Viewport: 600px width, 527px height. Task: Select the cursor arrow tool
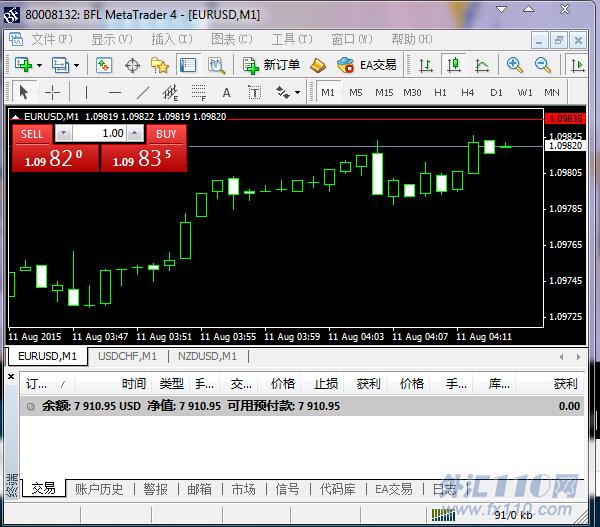tap(24, 92)
